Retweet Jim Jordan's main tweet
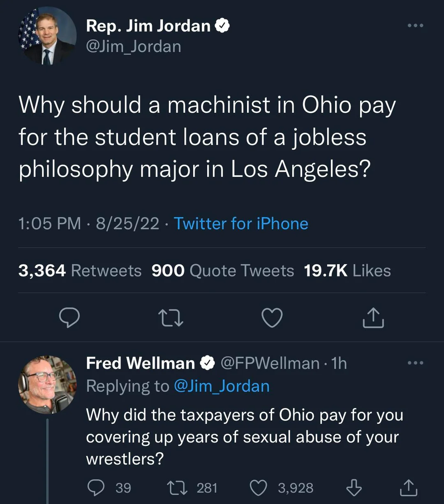The image size is (444, 504). point(171,318)
